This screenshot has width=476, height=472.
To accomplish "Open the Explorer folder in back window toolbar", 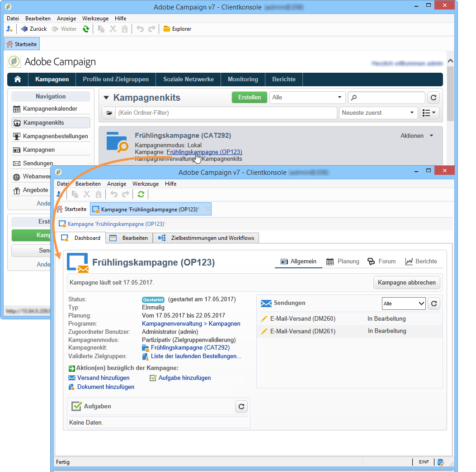I will pos(177,29).
